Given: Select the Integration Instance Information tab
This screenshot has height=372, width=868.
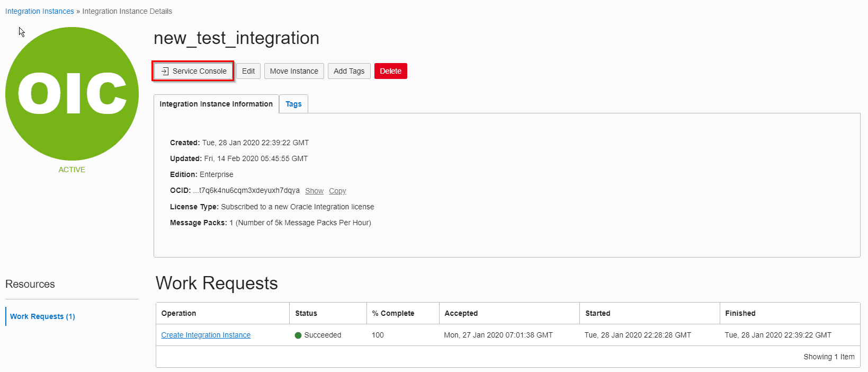Looking at the screenshot, I should click(x=216, y=104).
